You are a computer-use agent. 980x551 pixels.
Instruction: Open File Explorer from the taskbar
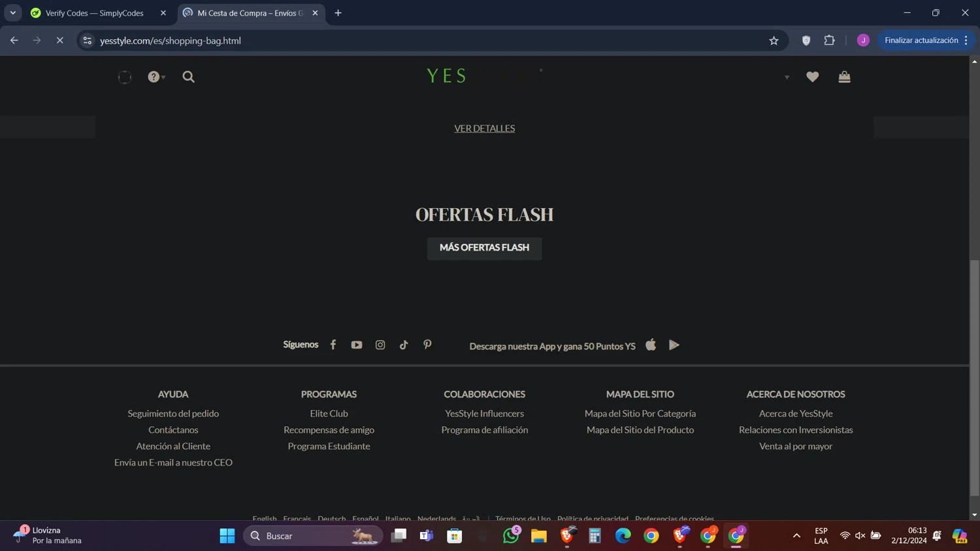point(539,536)
